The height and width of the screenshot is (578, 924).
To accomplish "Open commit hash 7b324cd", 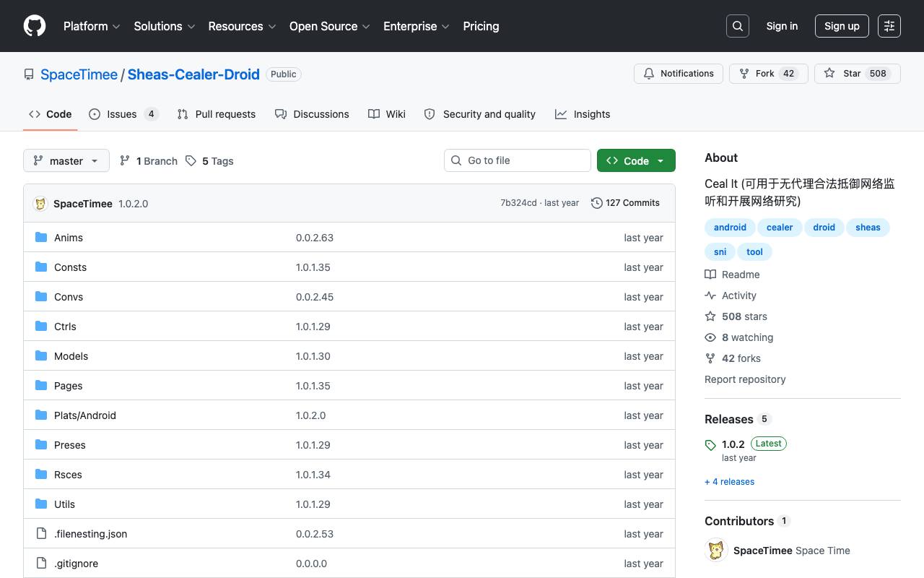I will click(x=518, y=203).
